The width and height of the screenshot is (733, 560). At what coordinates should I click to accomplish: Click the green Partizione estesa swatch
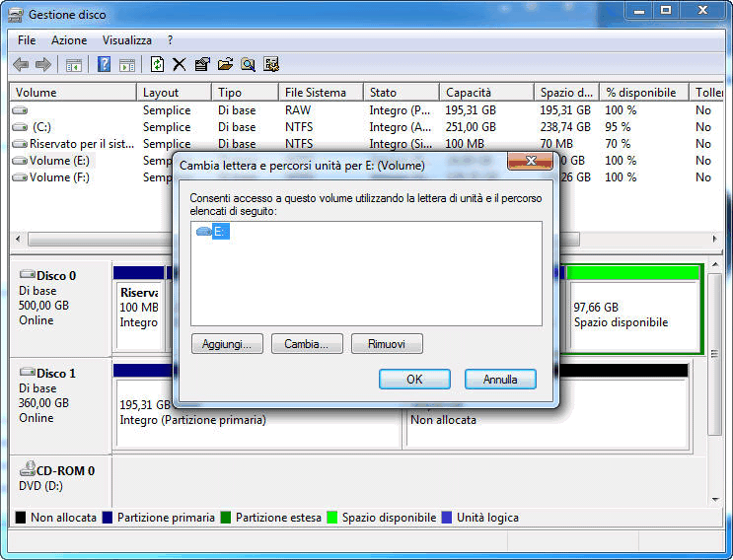tap(226, 518)
